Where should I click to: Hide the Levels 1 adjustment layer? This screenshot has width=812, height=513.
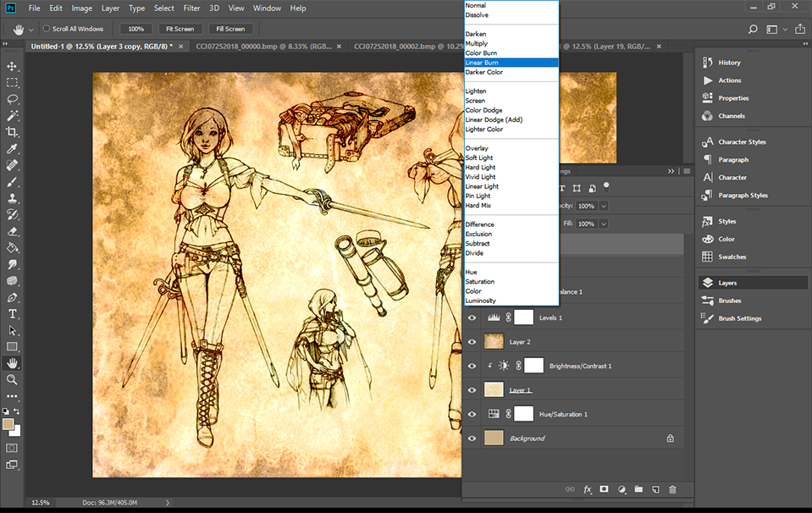coord(472,317)
